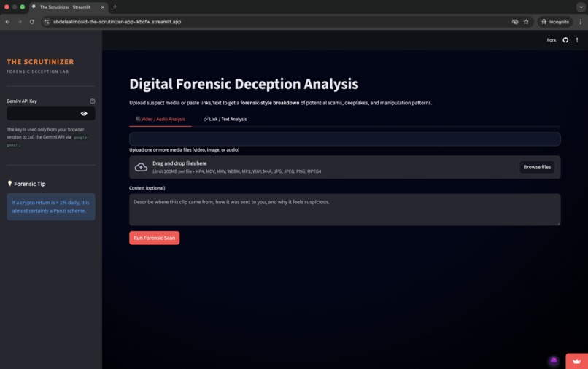
Task: Click the Ponzi scheme tip box text
Action: [x=50, y=206]
